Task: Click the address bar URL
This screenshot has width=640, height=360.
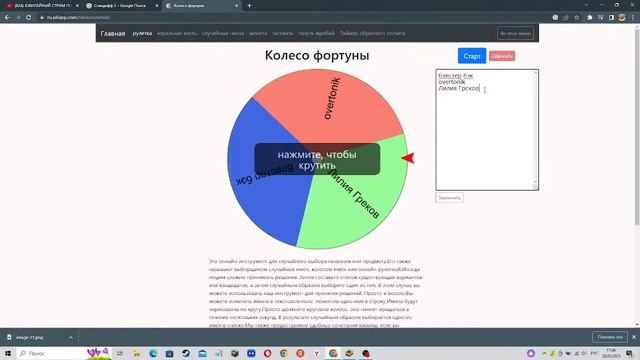Action: click(78, 18)
